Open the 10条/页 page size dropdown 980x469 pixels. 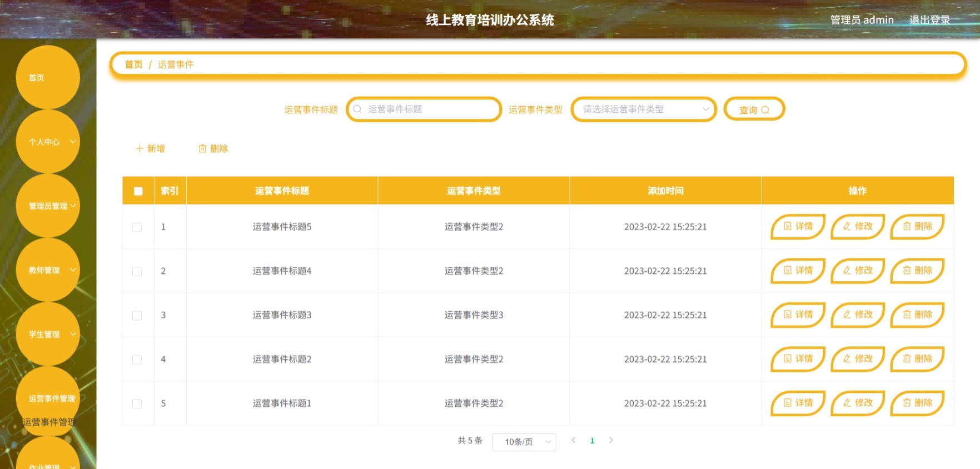[x=524, y=442]
